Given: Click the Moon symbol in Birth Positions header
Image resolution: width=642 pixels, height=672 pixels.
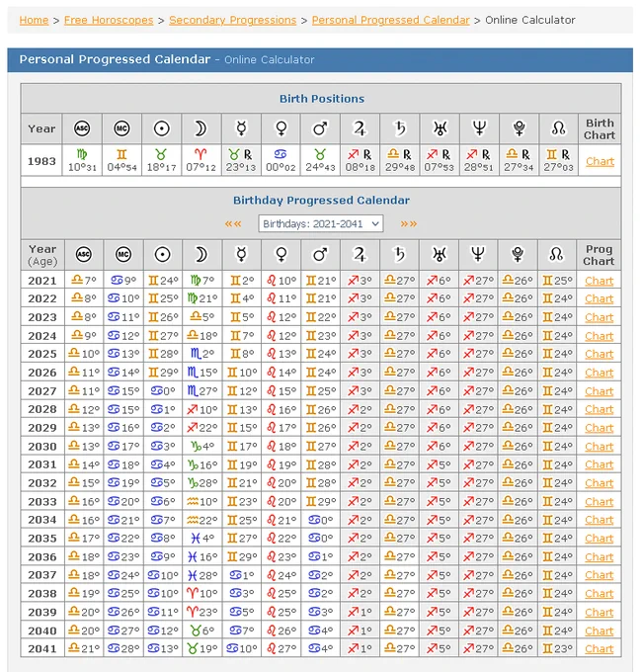Looking at the screenshot, I should click(201, 128).
